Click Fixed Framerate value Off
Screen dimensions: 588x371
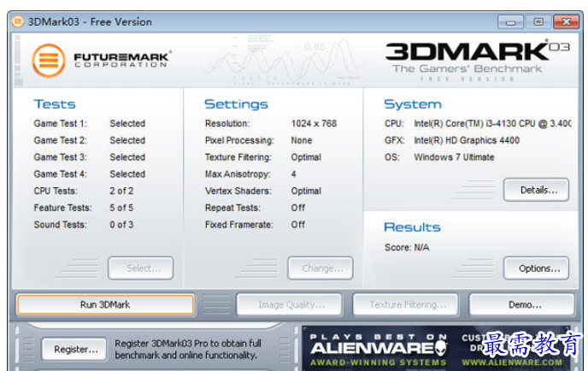tap(298, 225)
